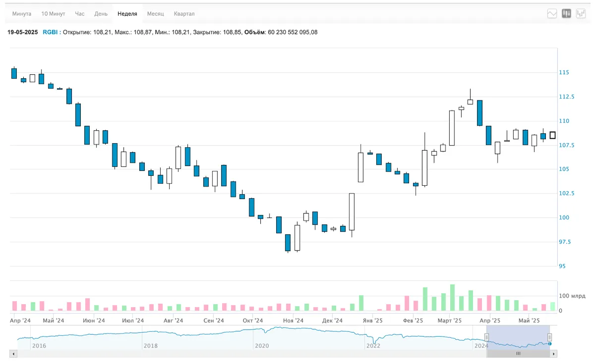Click the Июл '24 axis label
Image resolution: width=595 pixels, height=364 pixels.
[134, 320]
